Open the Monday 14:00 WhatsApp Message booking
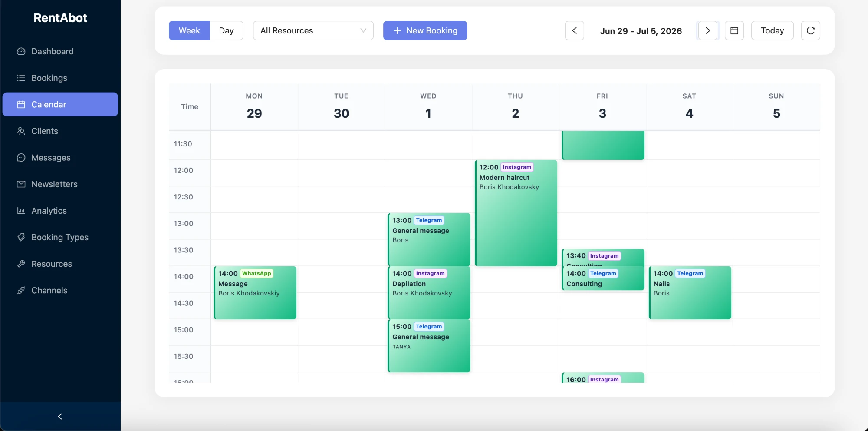Image resolution: width=868 pixels, height=431 pixels. (255, 293)
